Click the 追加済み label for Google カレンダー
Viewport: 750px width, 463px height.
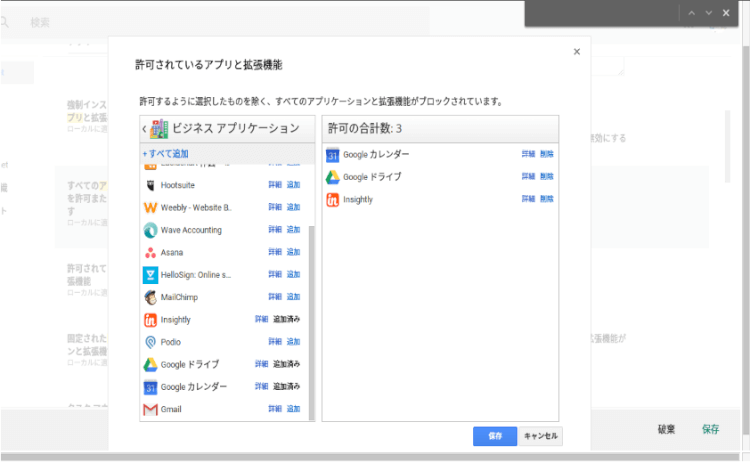pyautogui.click(x=287, y=386)
